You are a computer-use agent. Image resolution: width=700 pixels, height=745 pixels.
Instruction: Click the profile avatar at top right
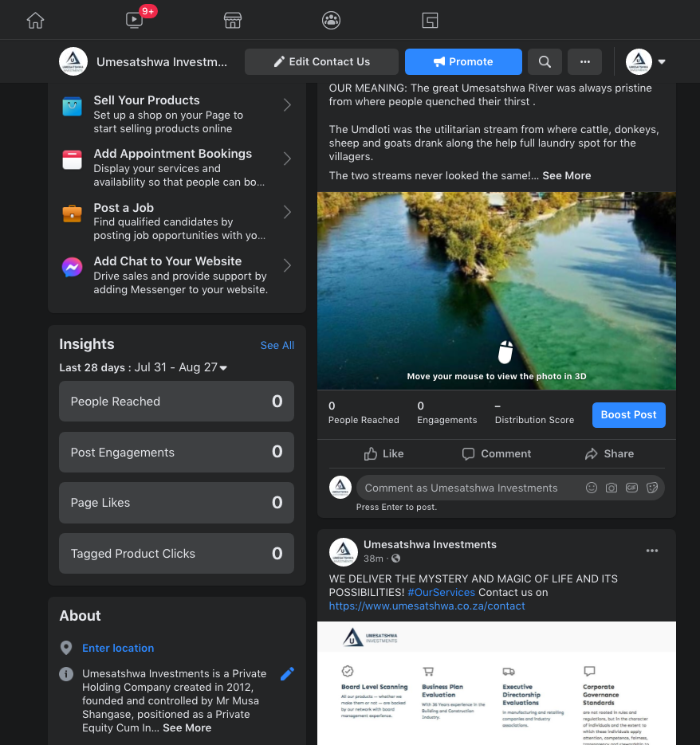click(639, 62)
